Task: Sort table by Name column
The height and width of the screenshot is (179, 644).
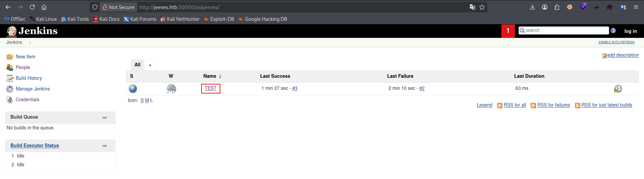Action: [x=212, y=76]
